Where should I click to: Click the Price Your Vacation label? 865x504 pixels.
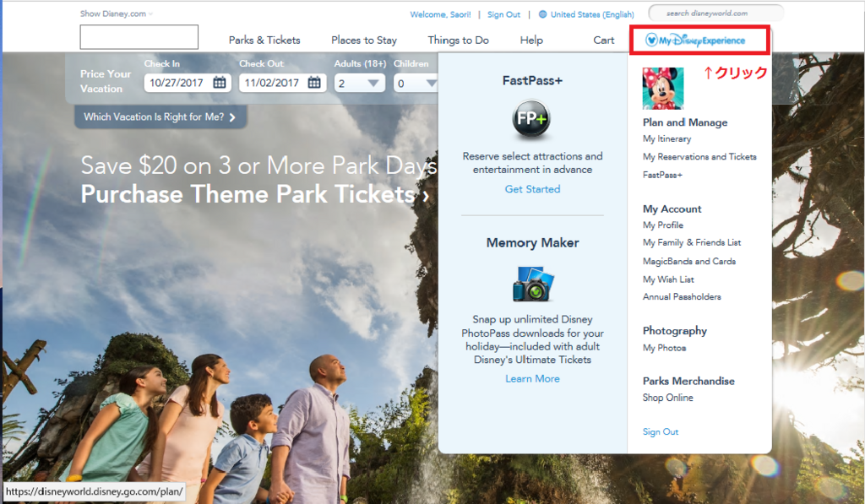[106, 81]
